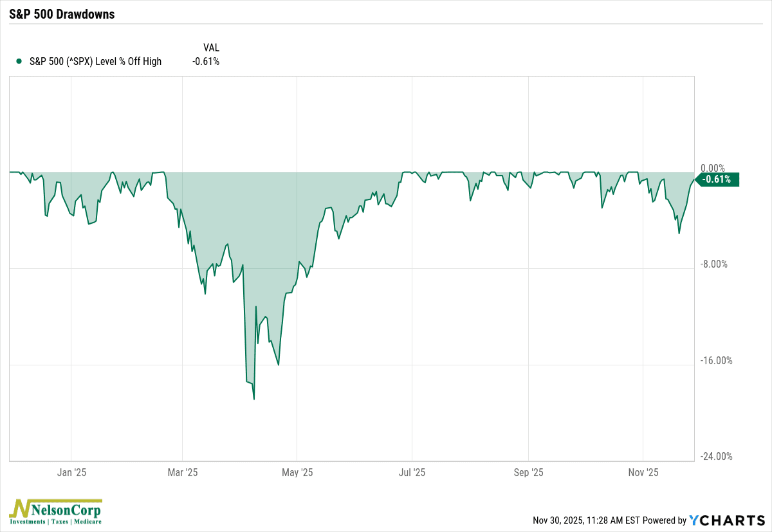Screen dimensions: 772x532
Task: Click the Investments | Taxes | Medicare tagline
Action: [55, 521]
